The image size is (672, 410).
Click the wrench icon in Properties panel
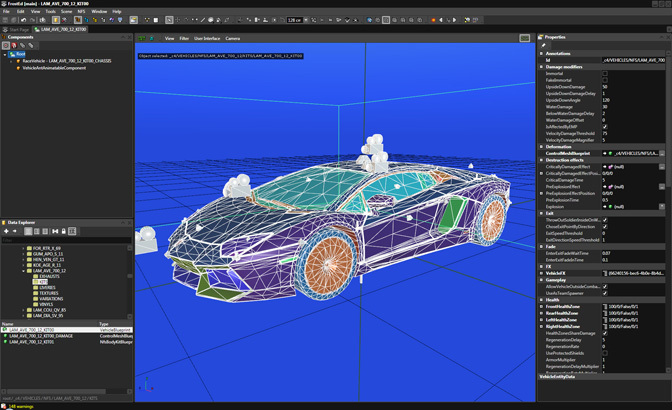point(543,45)
